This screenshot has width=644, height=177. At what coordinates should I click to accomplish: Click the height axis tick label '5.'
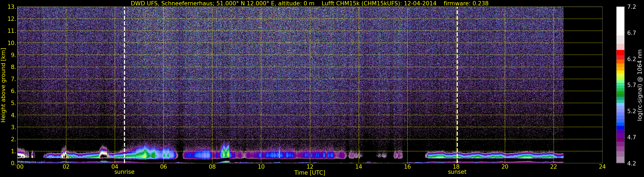13,103
